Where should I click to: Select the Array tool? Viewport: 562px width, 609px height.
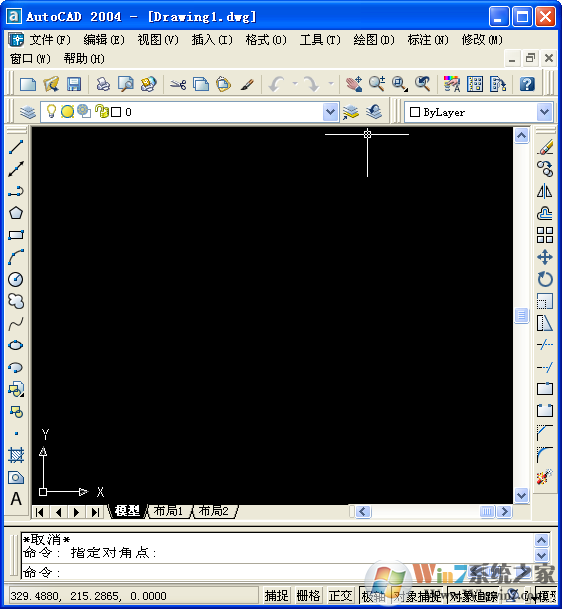click(545, 235)
